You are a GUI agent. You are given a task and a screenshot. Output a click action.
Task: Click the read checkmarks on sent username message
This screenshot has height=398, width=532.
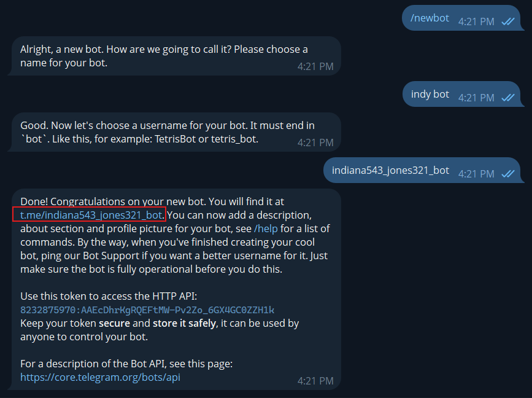507,173
